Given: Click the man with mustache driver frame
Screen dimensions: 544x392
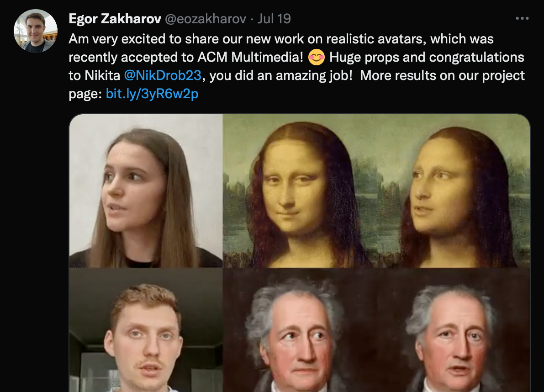Looking at the screenshot, I should pyautogui.click(x=146, y=330).
